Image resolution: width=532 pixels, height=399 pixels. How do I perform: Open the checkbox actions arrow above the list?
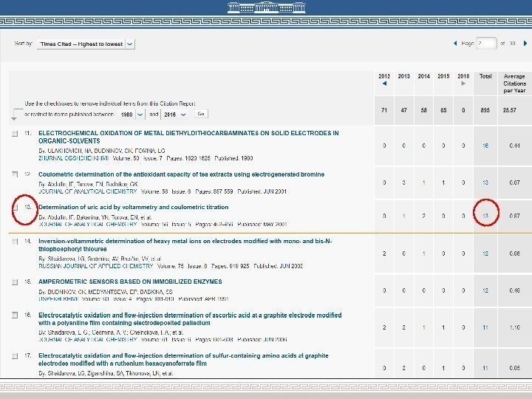click(x=14, y=118)
